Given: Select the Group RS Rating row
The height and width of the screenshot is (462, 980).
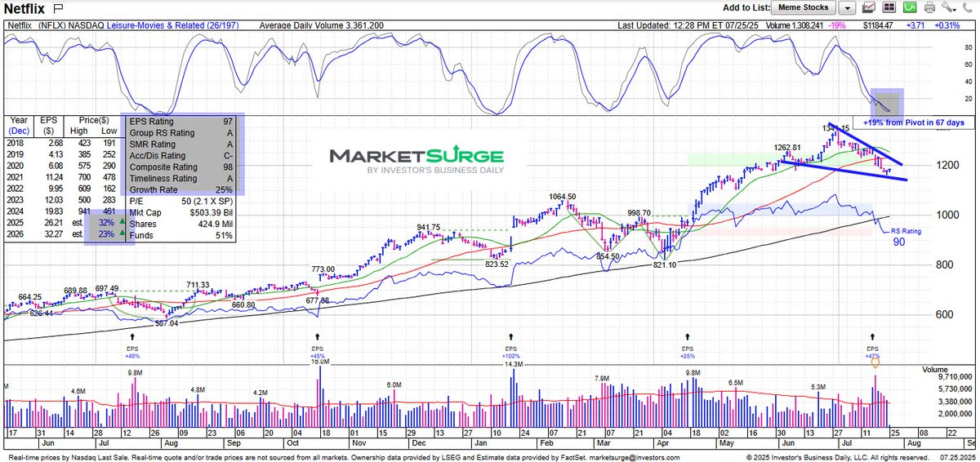Looking at the screenshot, I should [181, 132].
